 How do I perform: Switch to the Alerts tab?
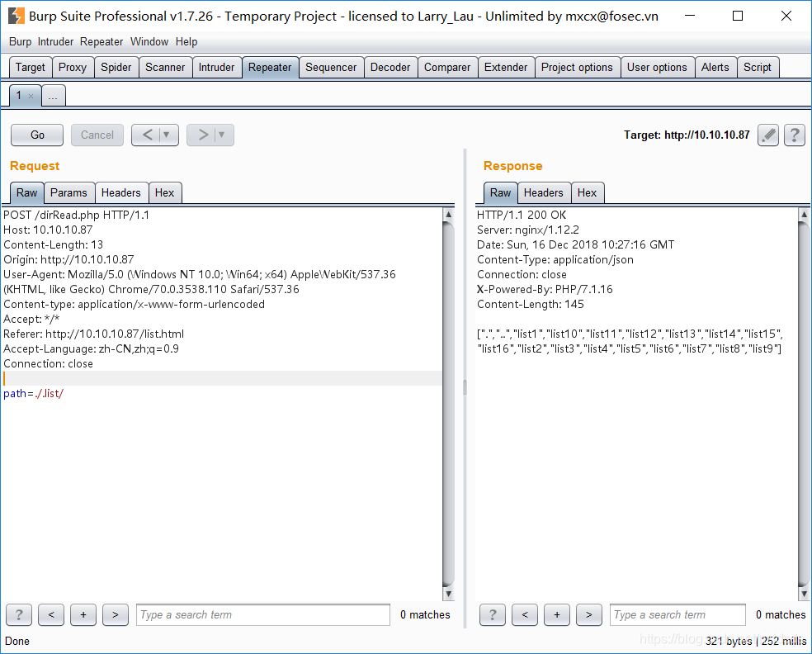715,68
